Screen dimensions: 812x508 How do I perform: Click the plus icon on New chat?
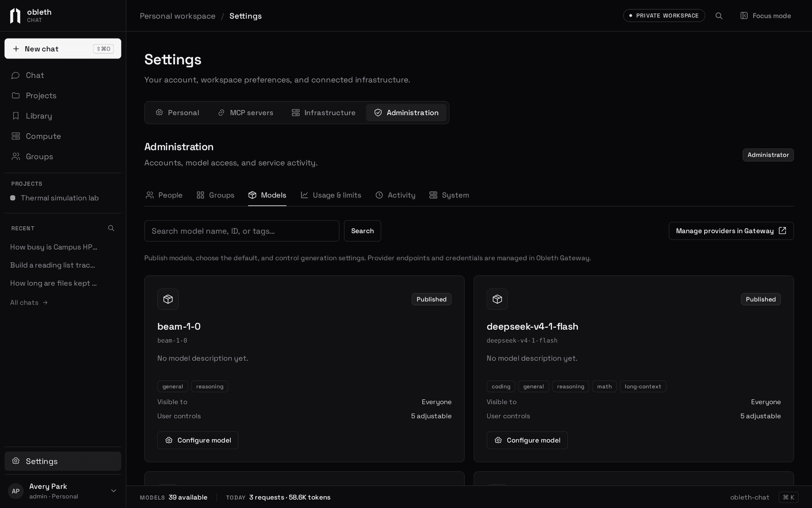(16, 49)
